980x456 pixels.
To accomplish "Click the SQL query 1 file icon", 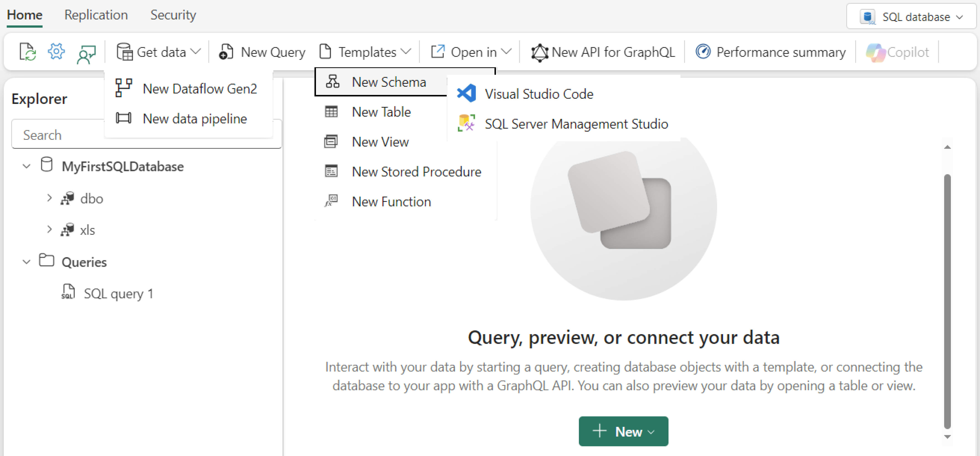I will [x=68, y=292].
